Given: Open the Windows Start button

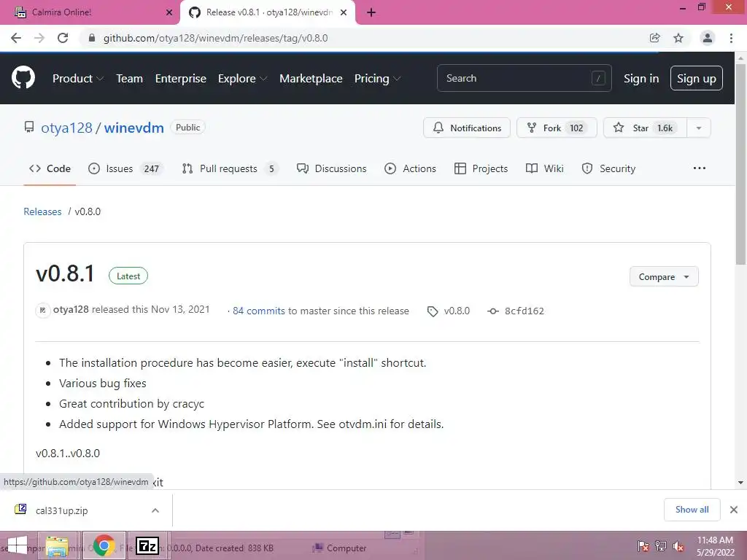Looking at the screenshot, I should pyautogui.click(x=18, y=545).
